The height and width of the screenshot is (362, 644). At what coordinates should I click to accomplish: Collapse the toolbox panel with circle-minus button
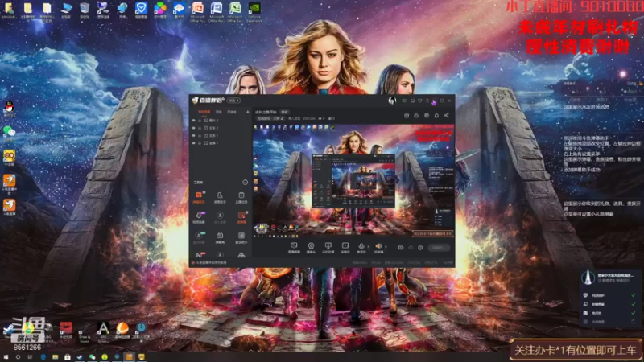(246, 183)
